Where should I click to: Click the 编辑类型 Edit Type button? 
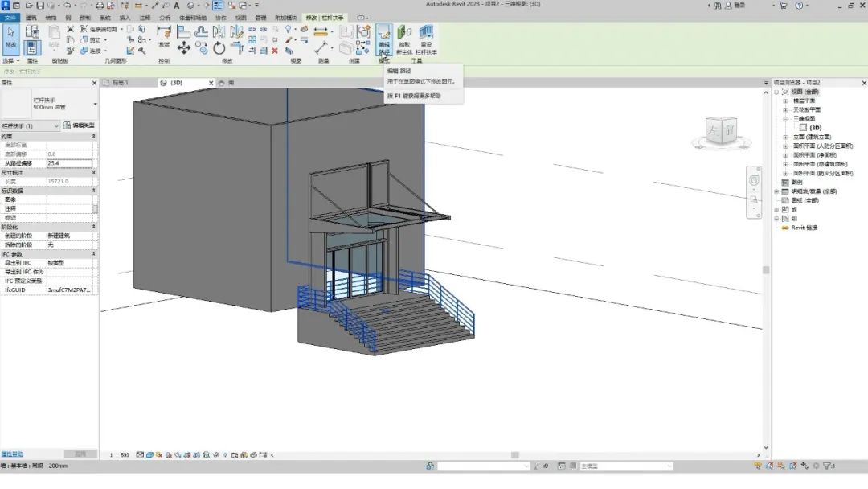point(79,125)
